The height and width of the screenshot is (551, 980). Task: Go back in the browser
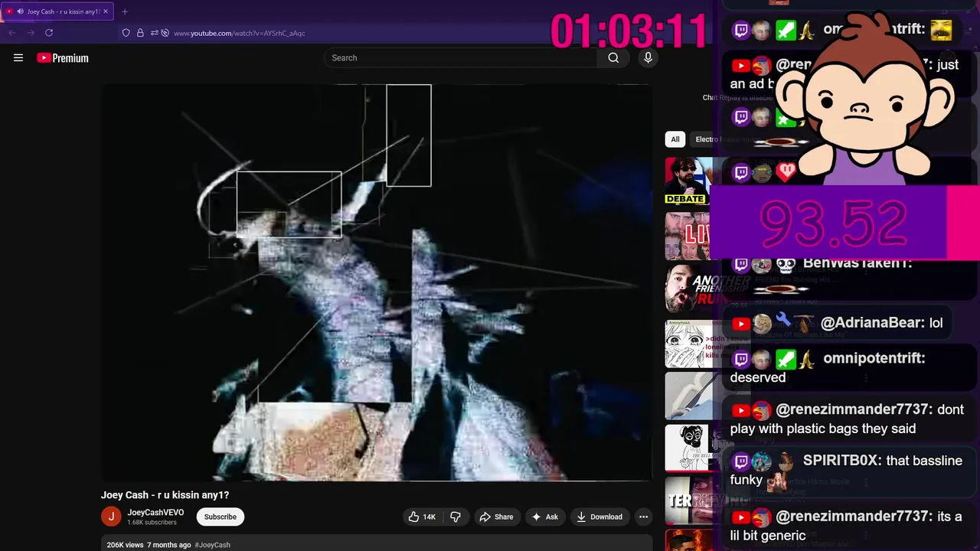point(12,33)
